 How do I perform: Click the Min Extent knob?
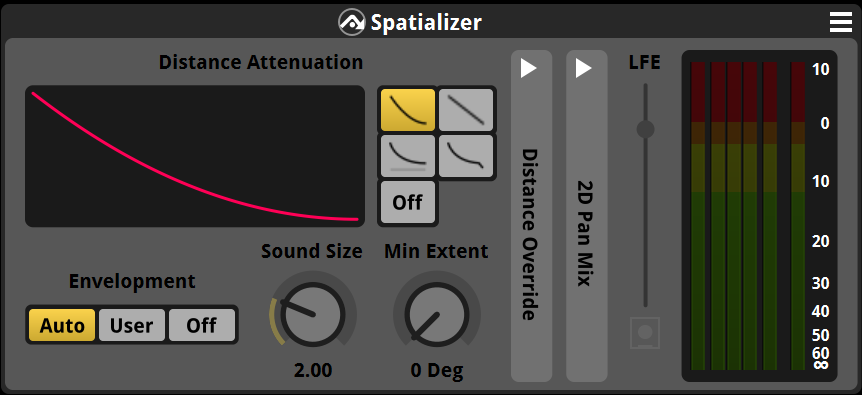click(x=437, y=314)
